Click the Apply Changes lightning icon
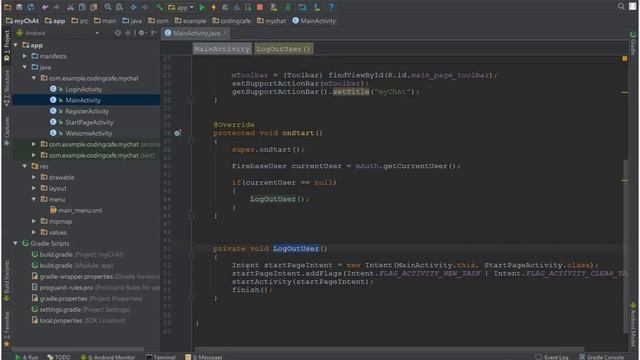 [213, 7]
